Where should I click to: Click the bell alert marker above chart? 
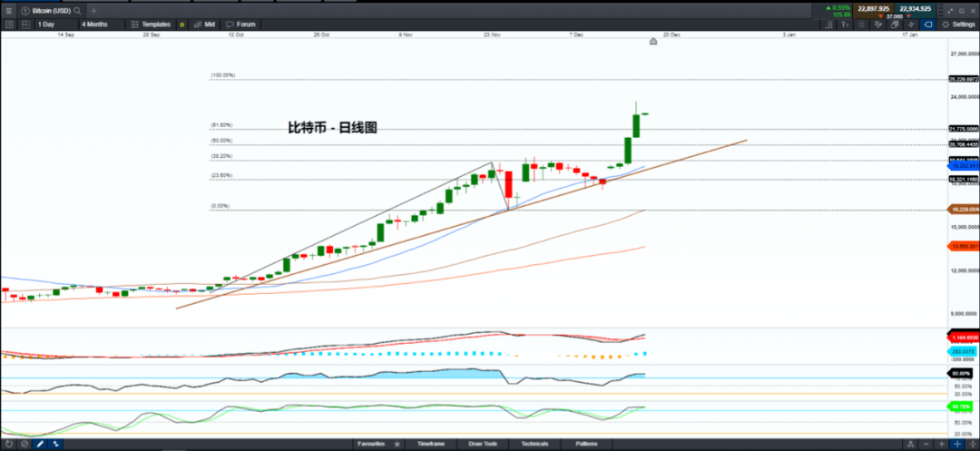tap(653, 41)
